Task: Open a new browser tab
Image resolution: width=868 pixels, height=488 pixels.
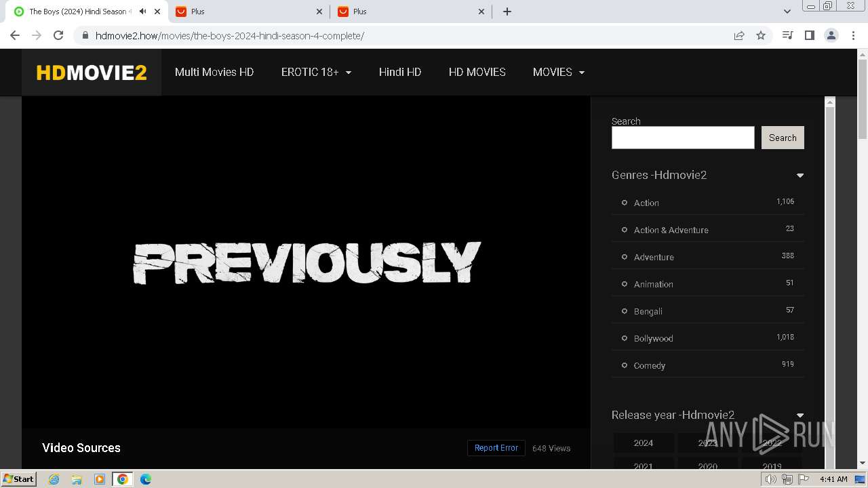Action: point(507,12)
